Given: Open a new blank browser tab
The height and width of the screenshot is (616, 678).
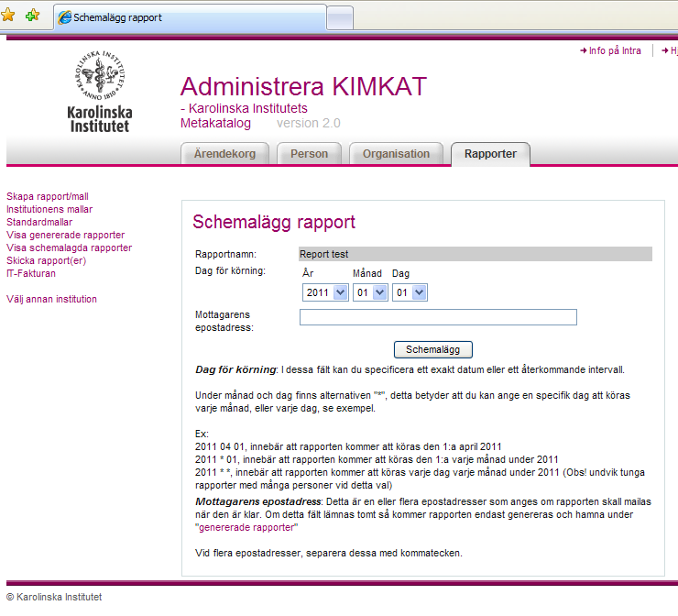Looking at the screenshot, I should [340, 18].
